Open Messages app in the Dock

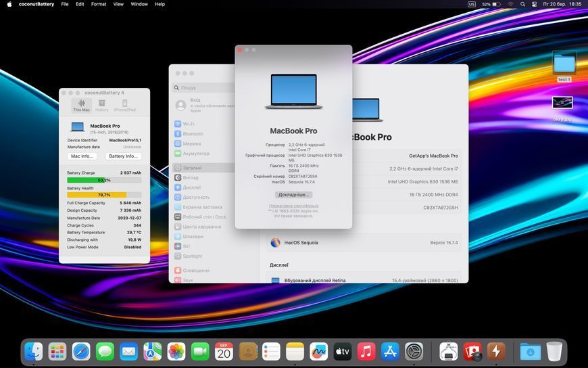click(105, 352)
